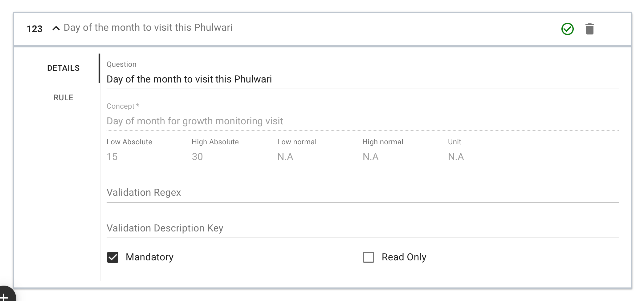Viewport: 644px width, 301px height.
Task: Click the panel header question title
Action: click(148, 28)
